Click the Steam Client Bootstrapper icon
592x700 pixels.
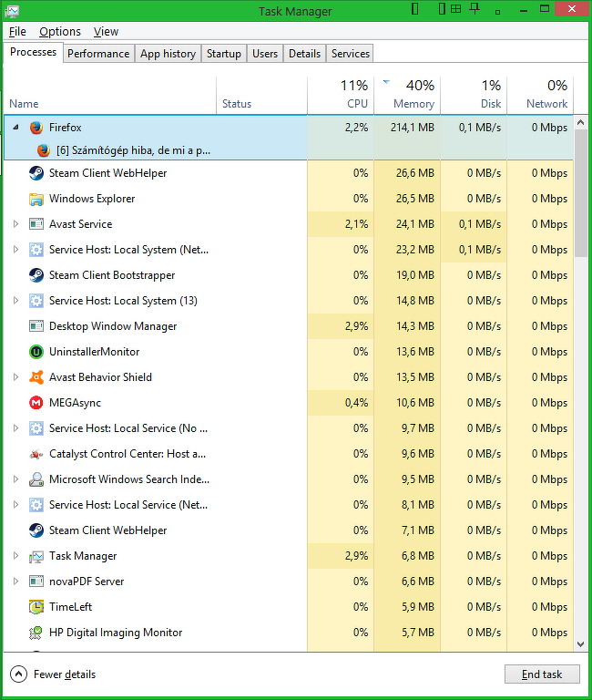click(x=36, y=275)
